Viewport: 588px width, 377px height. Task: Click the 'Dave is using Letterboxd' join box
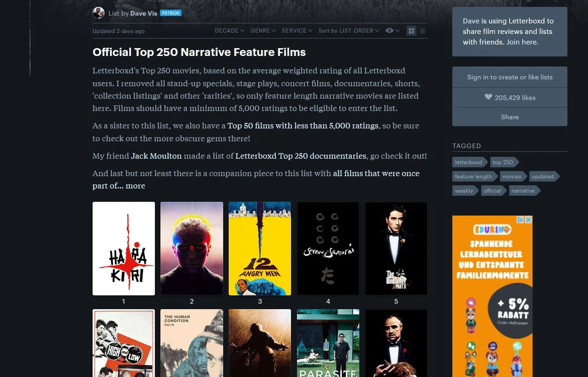510,32
